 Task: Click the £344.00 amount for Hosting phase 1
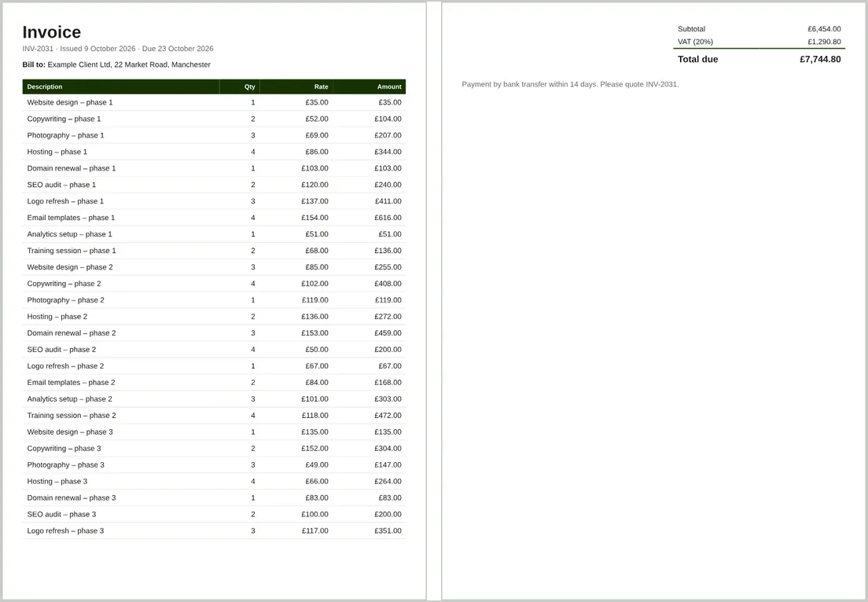tap(388, 152)
